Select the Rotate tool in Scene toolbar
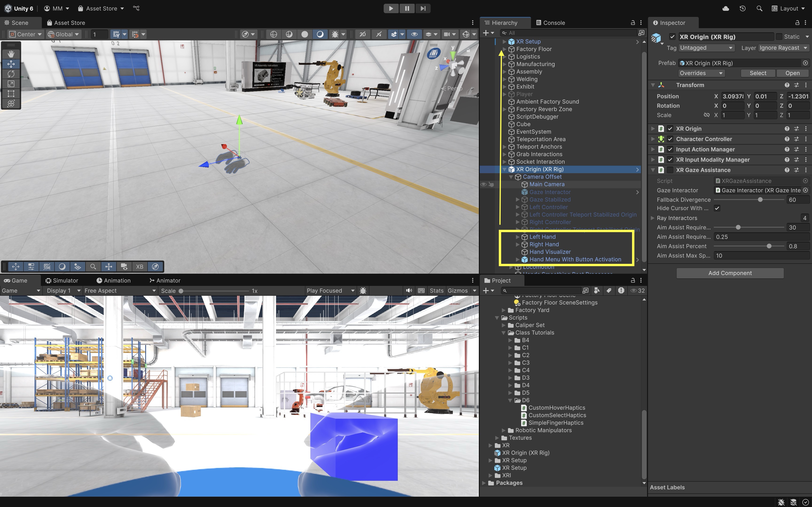 (x=11, y=74)
